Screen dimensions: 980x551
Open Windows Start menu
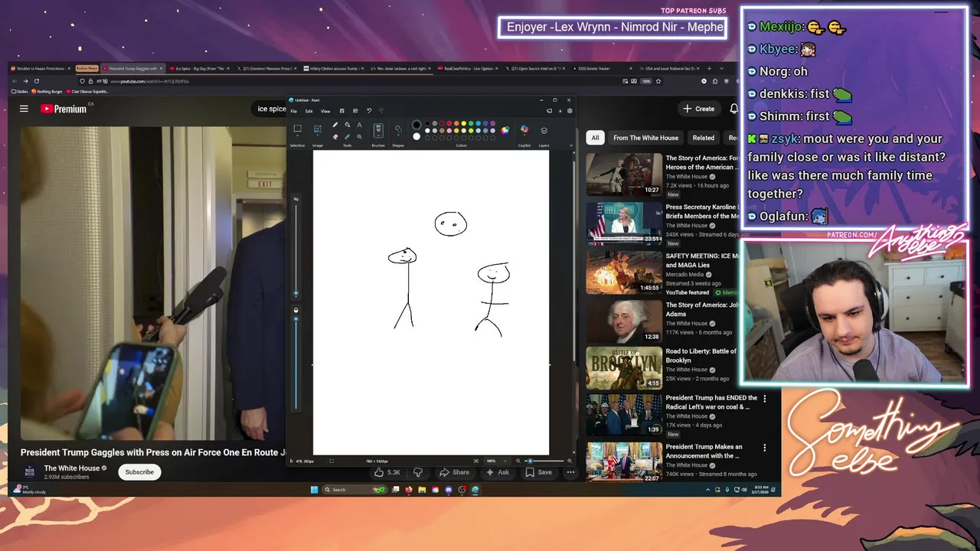pos(314,490)
